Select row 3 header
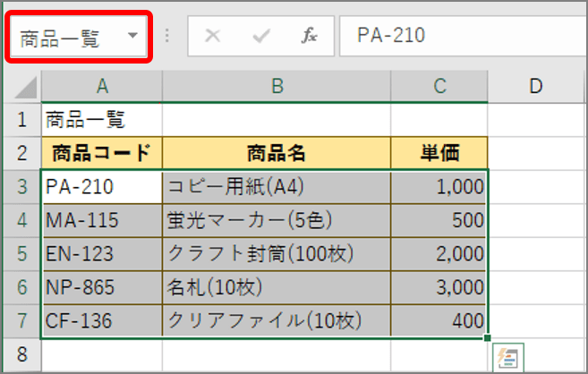588x374 pixels. [x=22, y=187]
